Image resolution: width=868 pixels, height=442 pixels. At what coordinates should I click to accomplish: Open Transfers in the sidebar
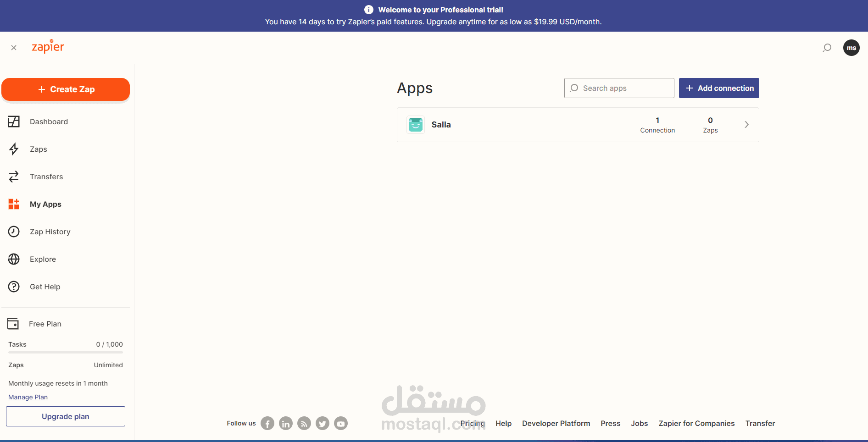tap(46, 177)
